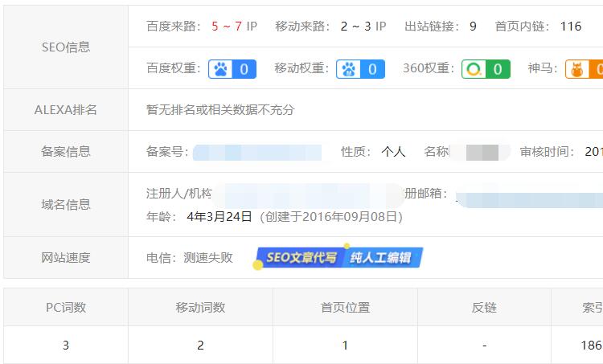Image resolution: width=603 pixels, height=364 pixels.
Task: Select the 审核时间 label
Action: [x=548, y=152]
